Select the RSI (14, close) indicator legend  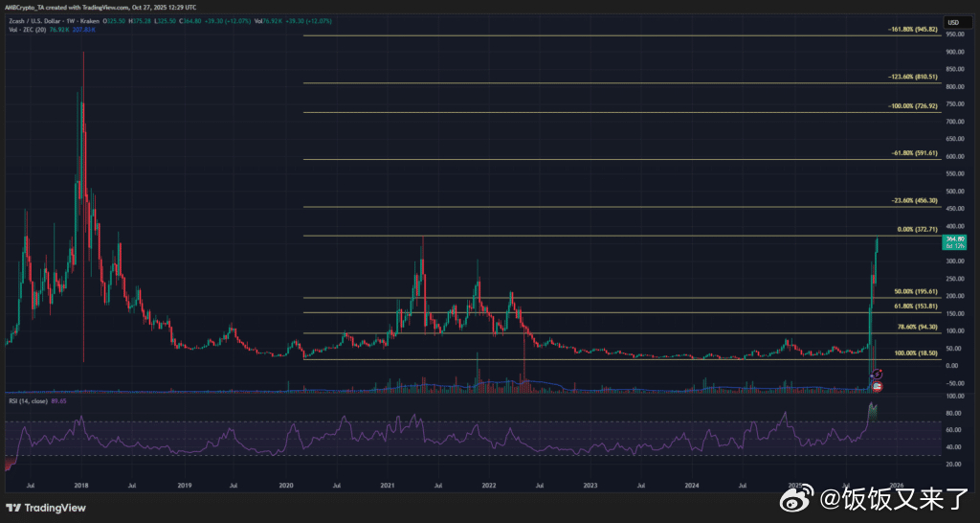30,400
